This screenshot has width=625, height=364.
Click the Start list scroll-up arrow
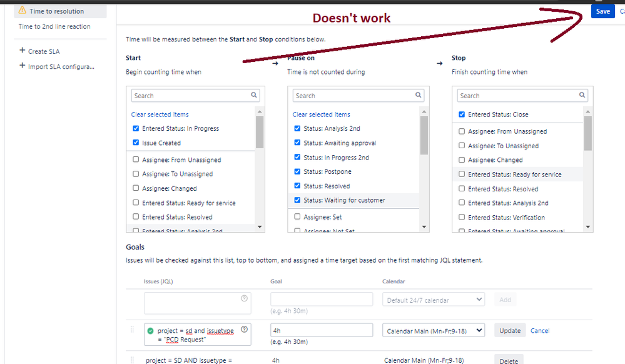260,111
